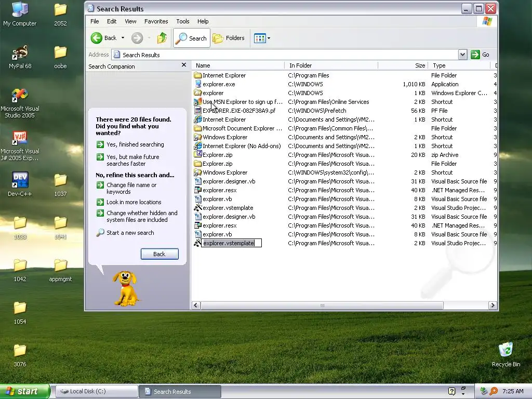This screenshot has height=399, width=532.
Task: Open the Start menu
Action: [x=24, y=391]
